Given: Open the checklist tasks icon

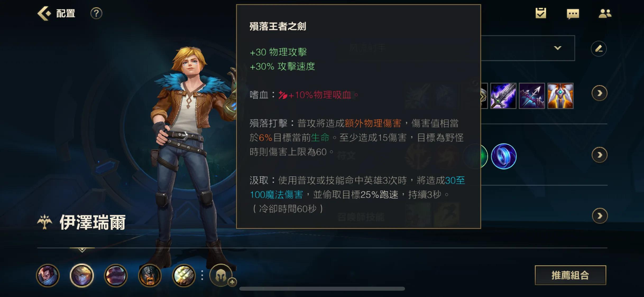Looking at the screenshot, I should (x=541, y=13).
